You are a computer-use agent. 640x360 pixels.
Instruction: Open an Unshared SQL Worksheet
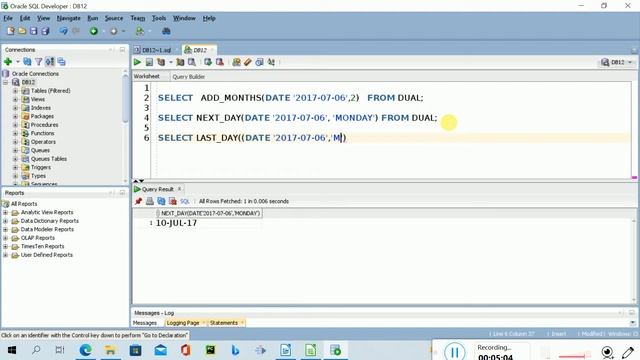tap(236, 62)
